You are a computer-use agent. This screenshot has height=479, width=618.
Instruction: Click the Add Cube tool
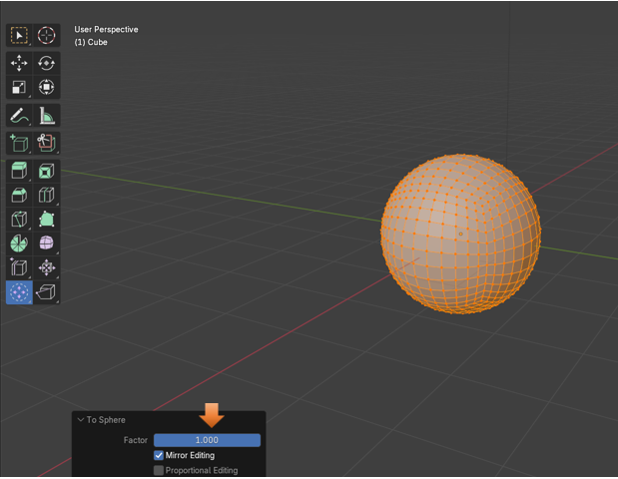click(19, 142)
